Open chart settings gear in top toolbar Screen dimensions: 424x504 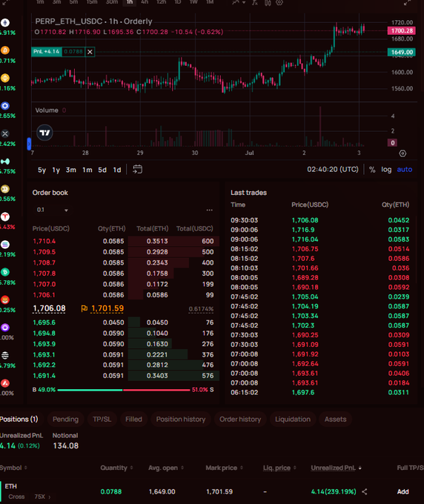pos(279,2)
